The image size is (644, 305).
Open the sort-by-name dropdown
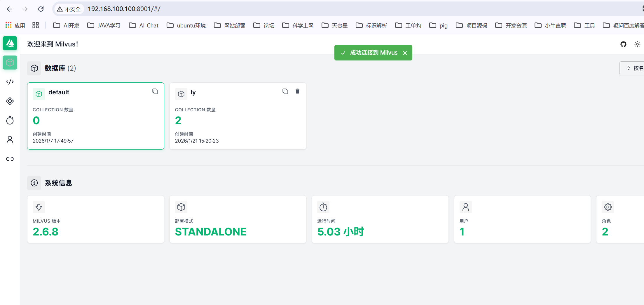pyautogui.click(x=632, y=68)
